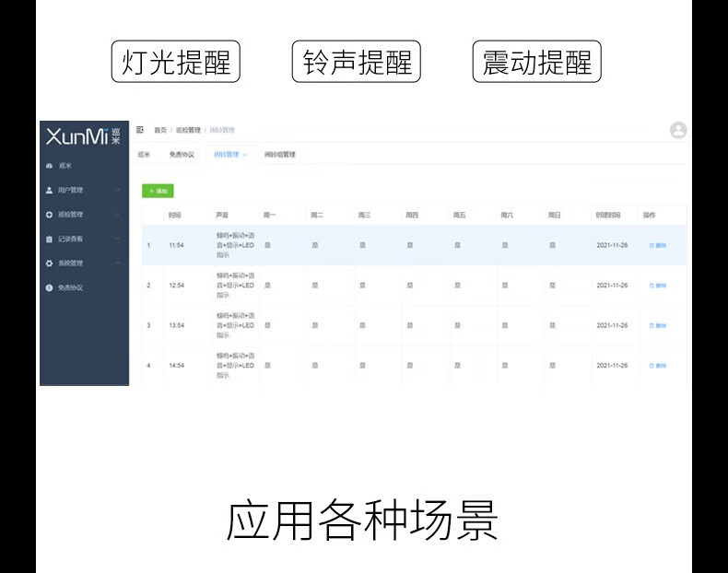This screenshot has height=573, width=728.
Task: Expand the 记录查看 sidebar arrow
Action: (118, 239)
